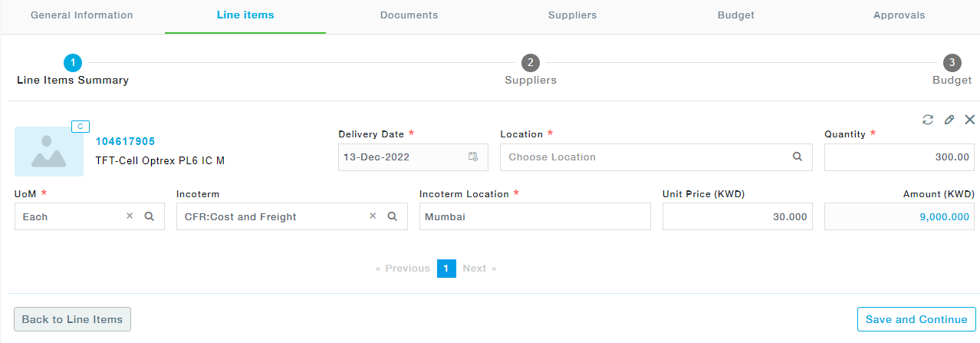Clear the UoM value Each
The image size is (980, 343).
point(130,216)
